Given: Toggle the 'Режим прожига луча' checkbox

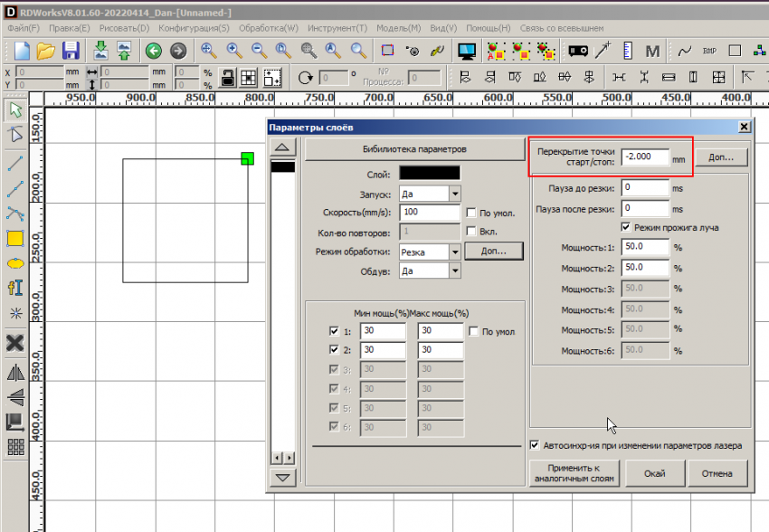Looking at the screenshot, I should (626, 227).
